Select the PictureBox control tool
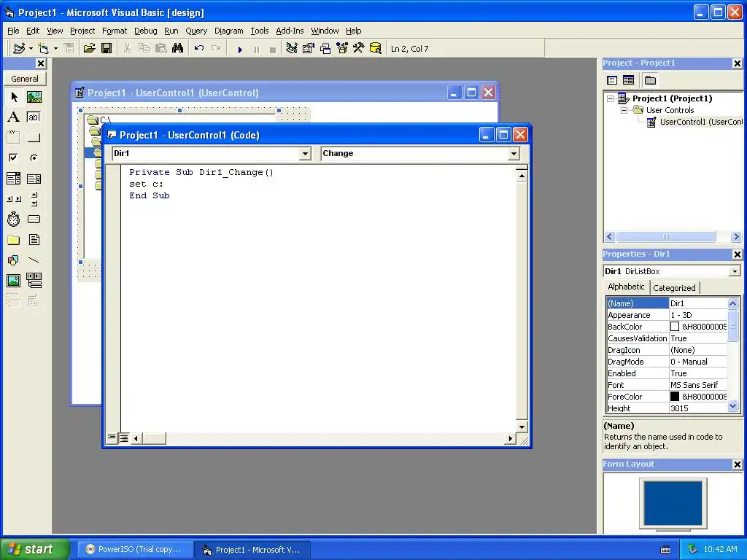 [x=34, y=97]
